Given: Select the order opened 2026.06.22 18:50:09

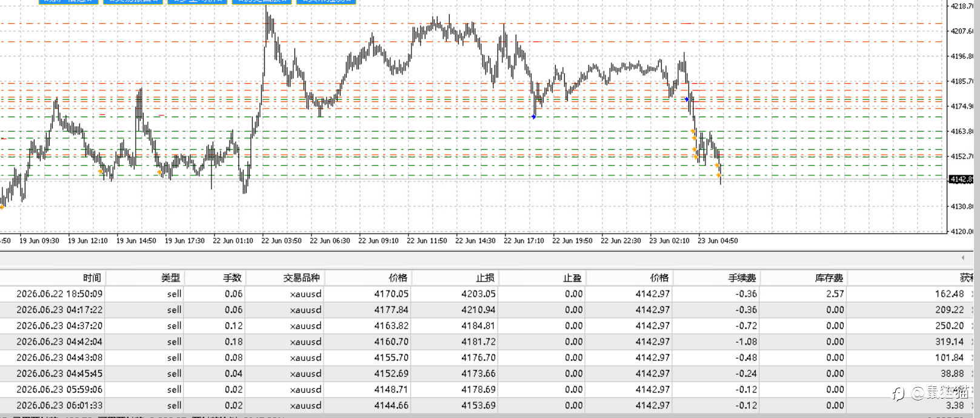Looking at the screenshot, I should tap(487, 294).
